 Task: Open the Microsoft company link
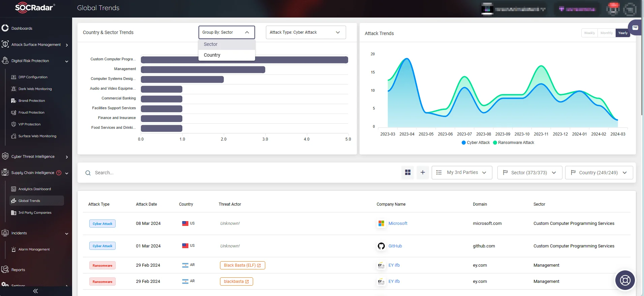point(398,224)
